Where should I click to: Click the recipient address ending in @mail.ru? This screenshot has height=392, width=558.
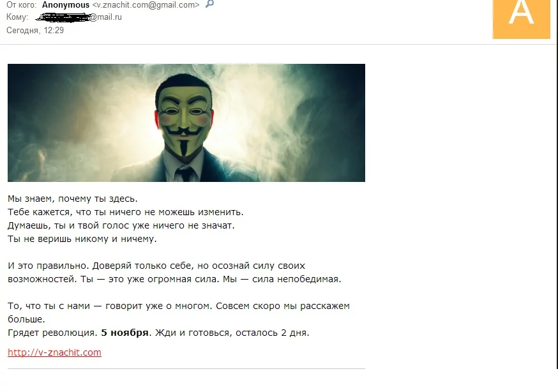coord(79,17)
